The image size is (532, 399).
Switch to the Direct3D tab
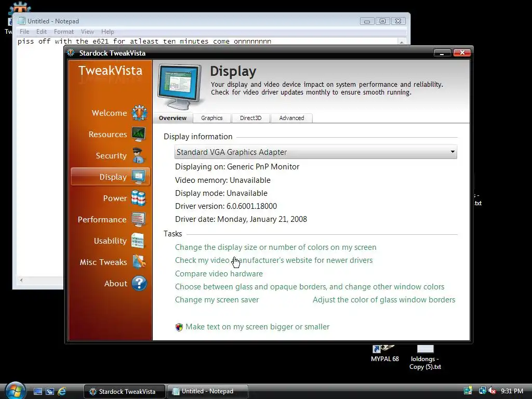pyautogui.click(x=251, y=118)
